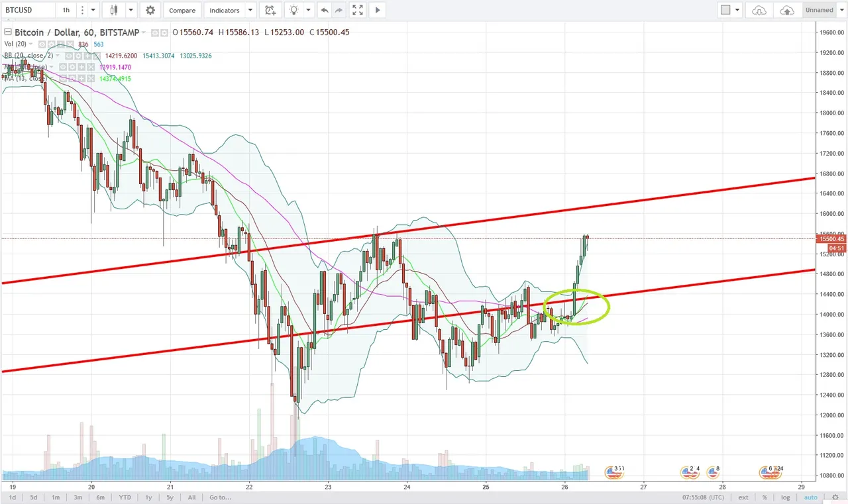
Task: Select the 5y date range
Action: (x=170, y=497)
